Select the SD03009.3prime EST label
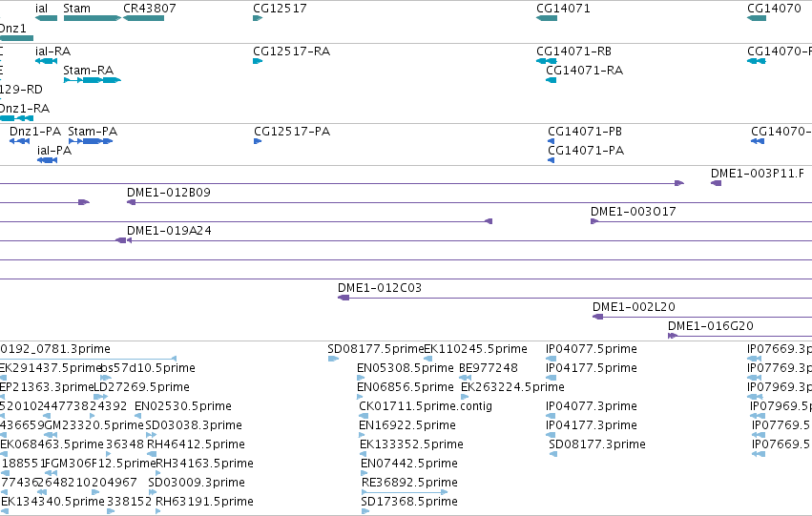This screenshot has height=516, width=812. point(197,483)
